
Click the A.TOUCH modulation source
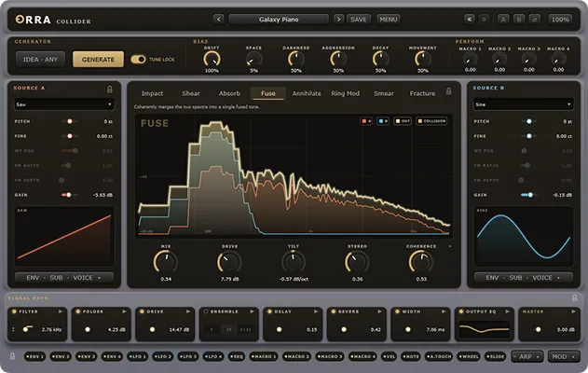click(439, 356)
